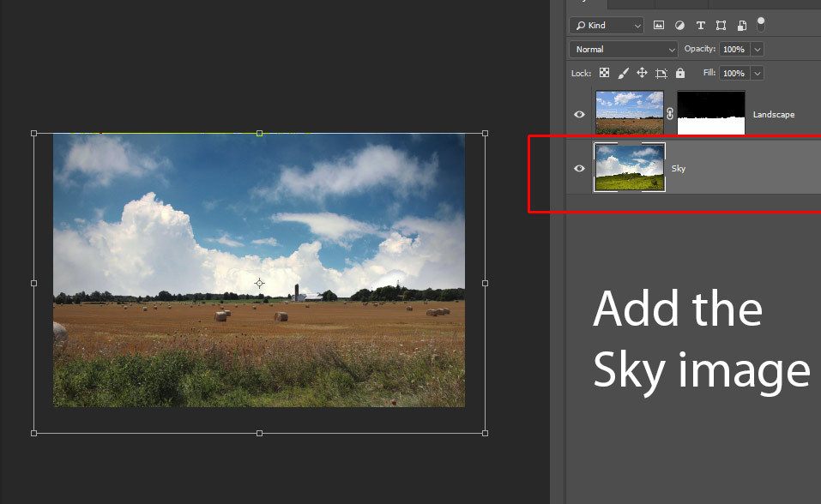Toggle the layer filtering switch
This screenshot has height=504, width=821.
coord(761,24)
